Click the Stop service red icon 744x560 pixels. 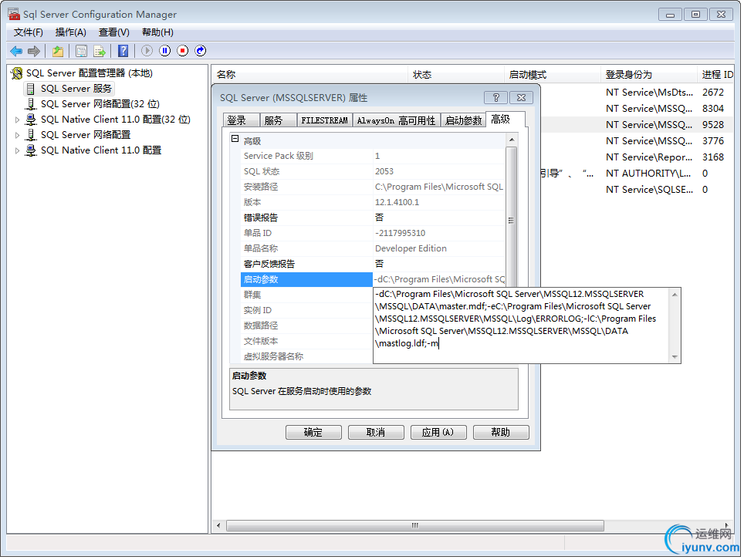183,51
